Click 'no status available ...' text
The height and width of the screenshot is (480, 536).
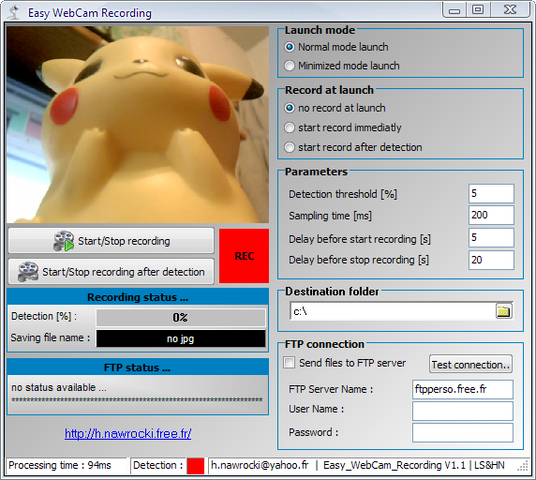59,387
